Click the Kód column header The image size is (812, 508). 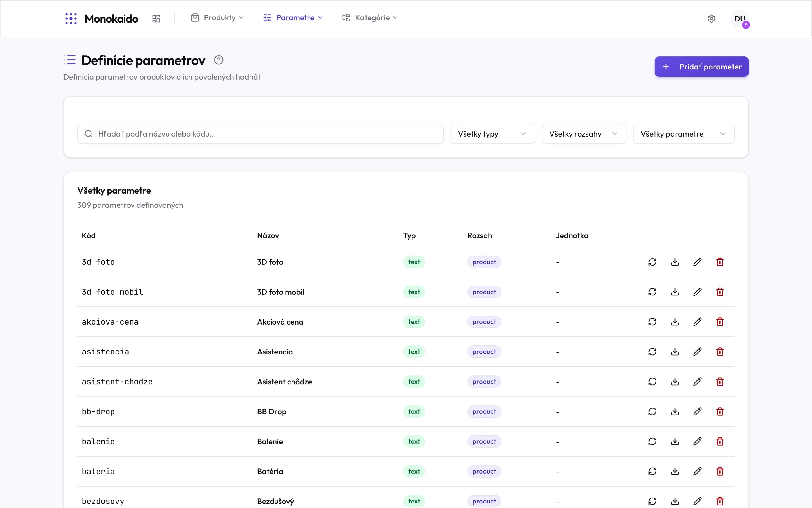pos(89,236)
